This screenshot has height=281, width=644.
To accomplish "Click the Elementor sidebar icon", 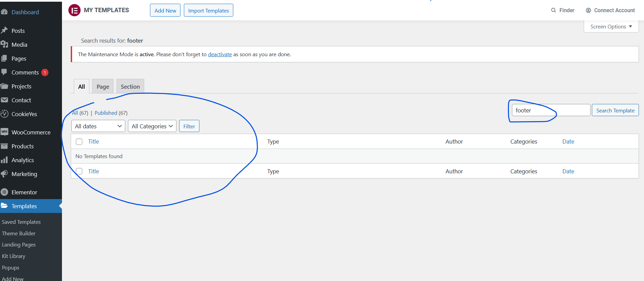I will 4,192.
